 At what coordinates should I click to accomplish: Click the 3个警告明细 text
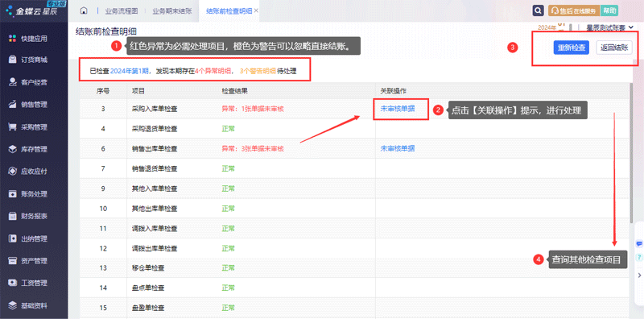tap(258, 71)
